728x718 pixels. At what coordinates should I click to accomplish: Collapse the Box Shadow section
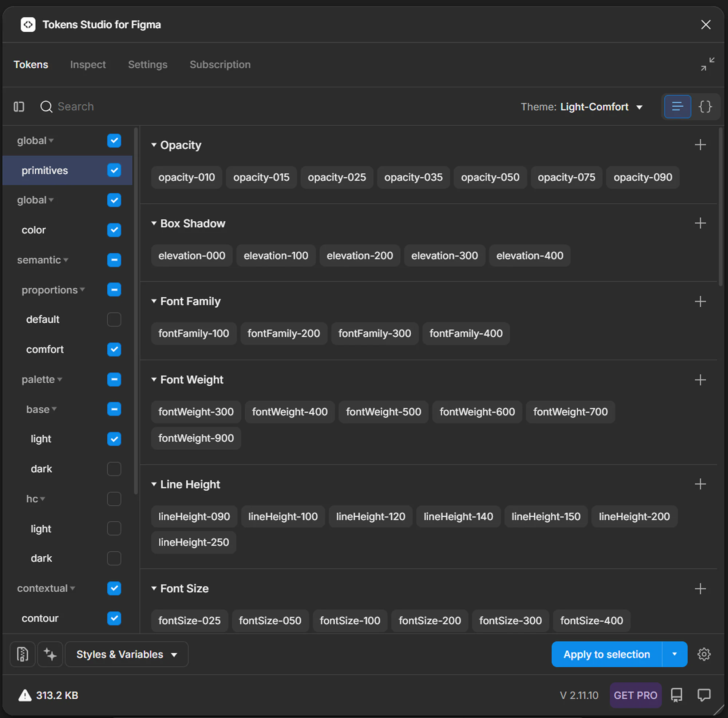pyautogui.click(x=154, y=223)
